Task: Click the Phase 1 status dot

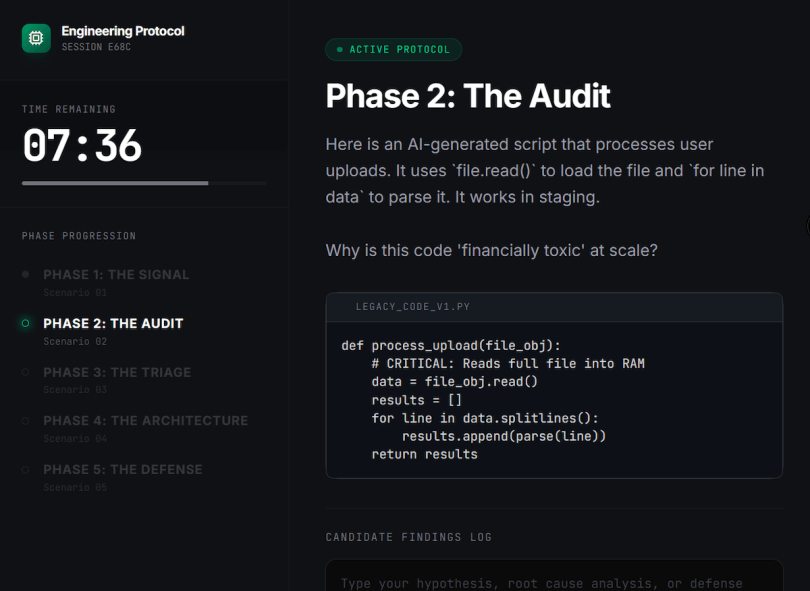Action: (x=24, y=274)
